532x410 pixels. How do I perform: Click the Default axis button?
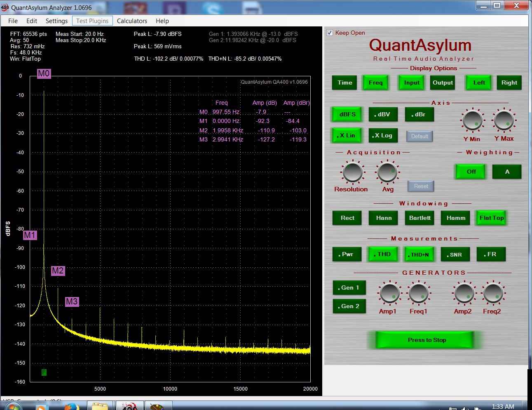click(x=420, y=136)
